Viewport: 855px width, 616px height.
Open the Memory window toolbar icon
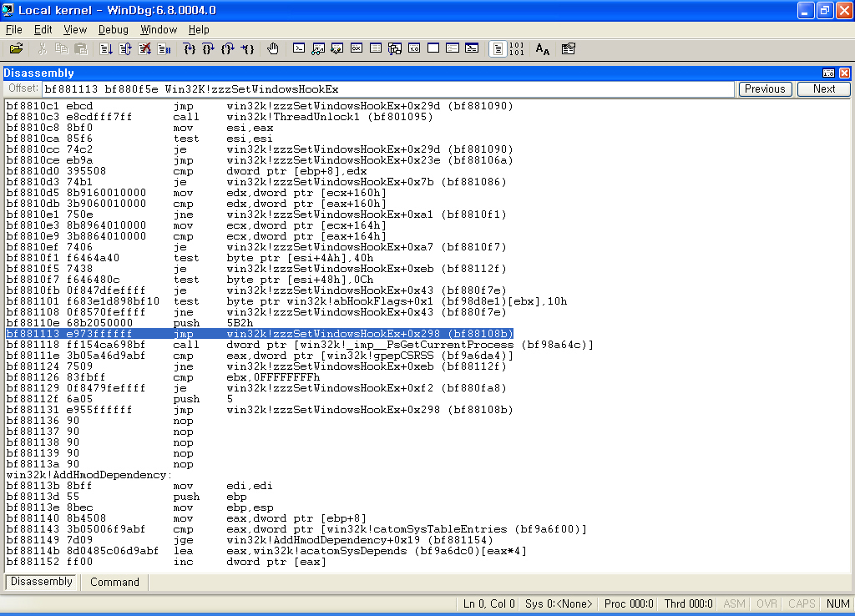(x=376, y=49)
